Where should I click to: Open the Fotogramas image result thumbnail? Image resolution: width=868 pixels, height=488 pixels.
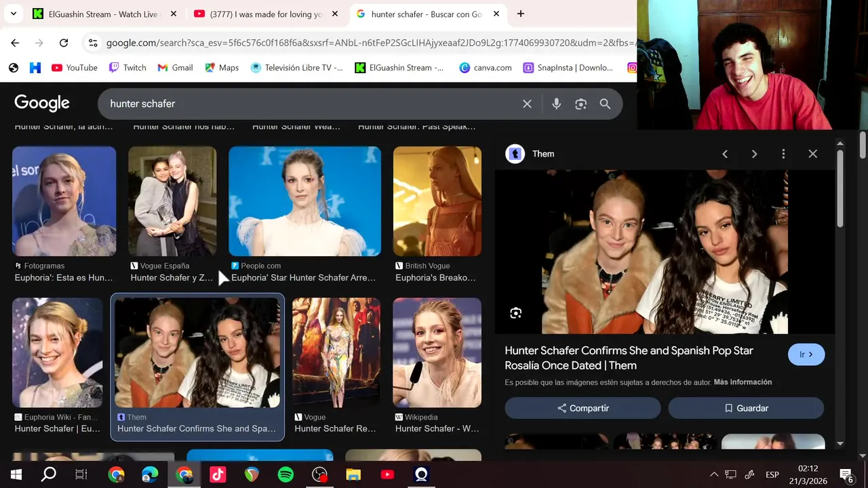pyautogui.click(x=64, y=201)
